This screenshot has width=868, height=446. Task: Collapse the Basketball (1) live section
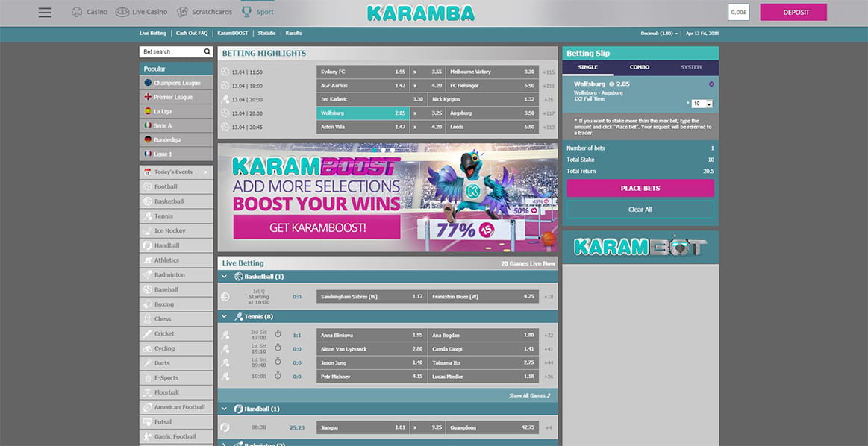(x=224, y=276)
